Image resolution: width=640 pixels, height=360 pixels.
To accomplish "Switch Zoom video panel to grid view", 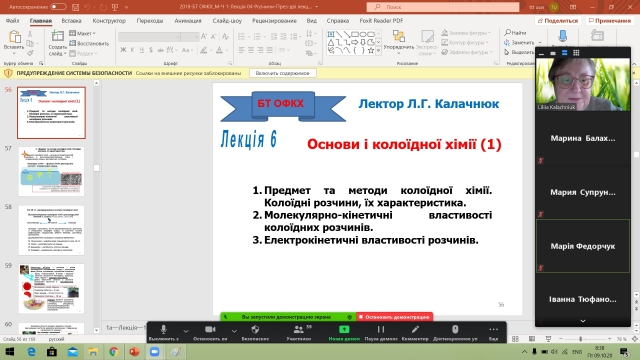I will pos(576,53).
